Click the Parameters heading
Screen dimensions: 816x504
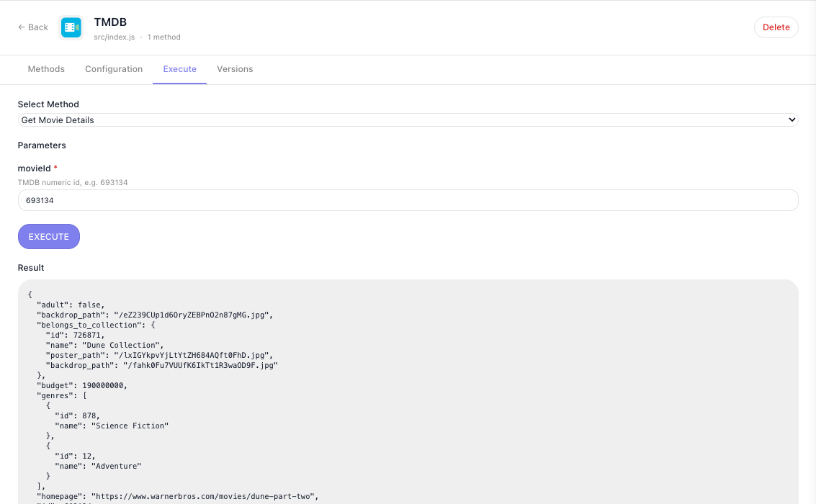42,145
